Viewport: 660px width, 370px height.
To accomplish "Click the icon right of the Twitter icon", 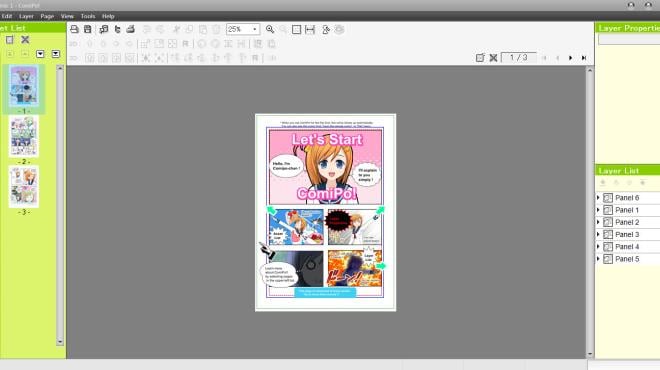I will [130, 29].
